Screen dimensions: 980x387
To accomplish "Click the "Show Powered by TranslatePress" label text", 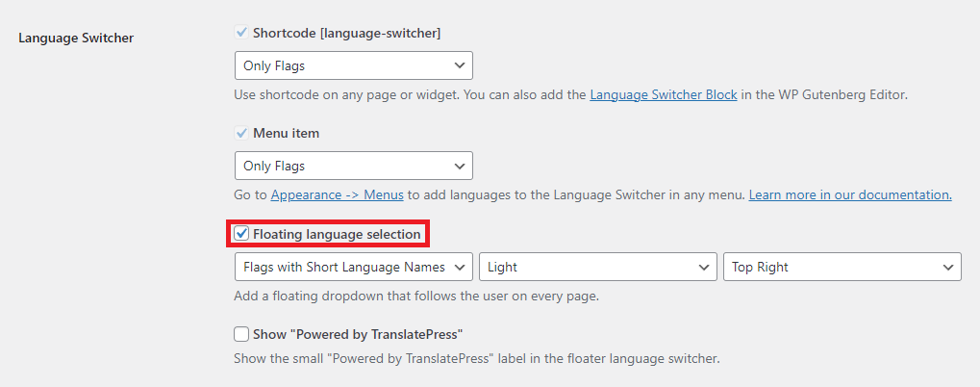I will pos(358,334).
